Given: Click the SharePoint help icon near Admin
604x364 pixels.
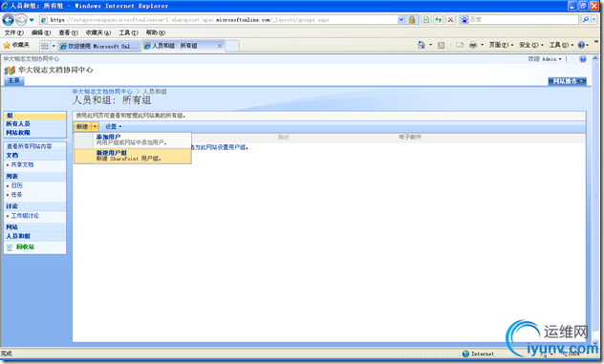Looking at the screenshot, I should [582, 59].
